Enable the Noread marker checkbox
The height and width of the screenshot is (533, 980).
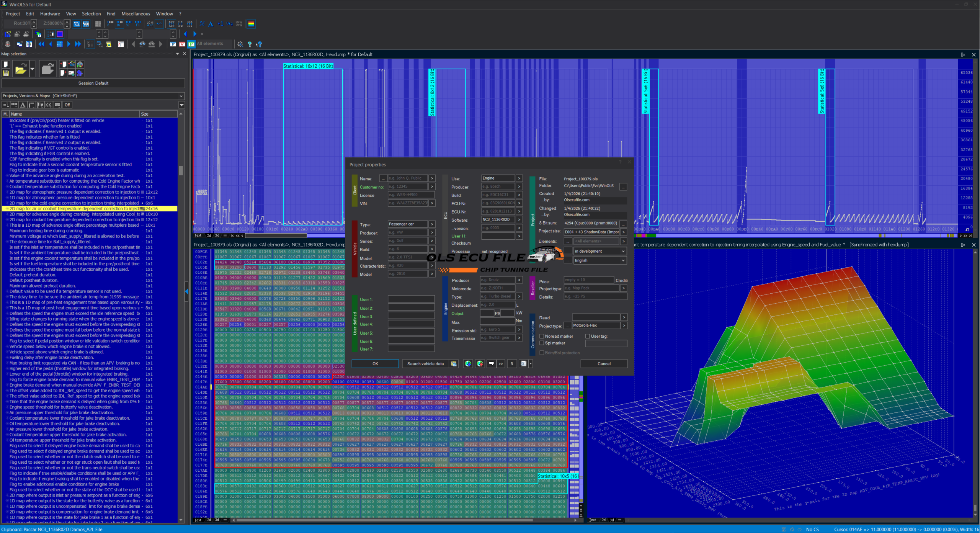542,336
